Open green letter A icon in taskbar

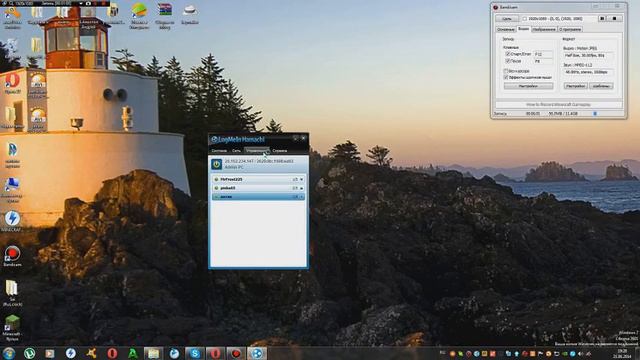(133, 353)
